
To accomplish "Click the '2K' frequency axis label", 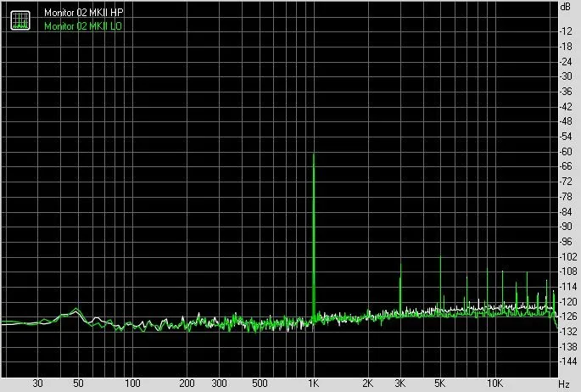I will 368,384.
